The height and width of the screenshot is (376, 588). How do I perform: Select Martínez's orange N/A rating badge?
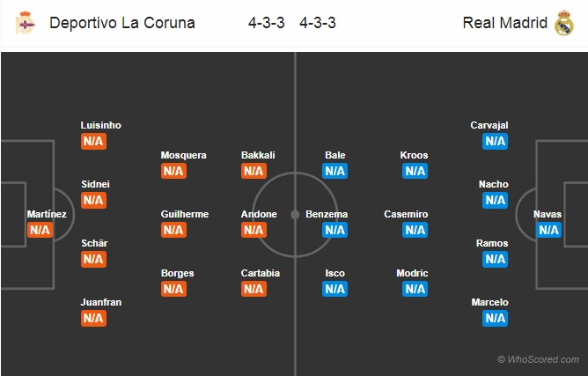(40, 230)
